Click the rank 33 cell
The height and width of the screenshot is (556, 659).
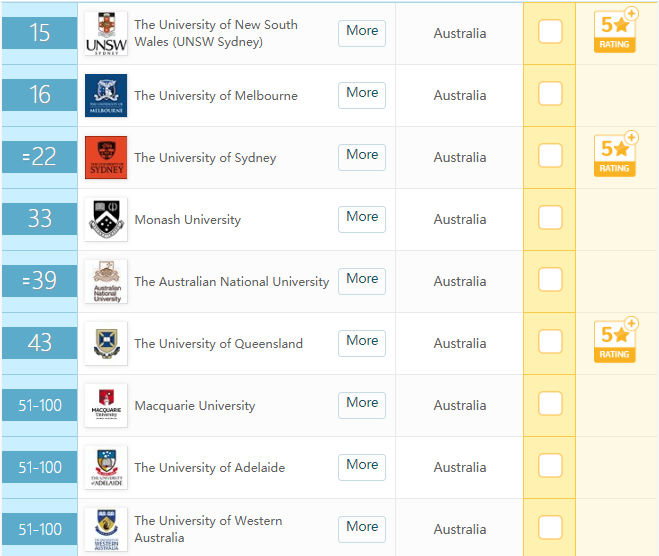coord(40,219)
